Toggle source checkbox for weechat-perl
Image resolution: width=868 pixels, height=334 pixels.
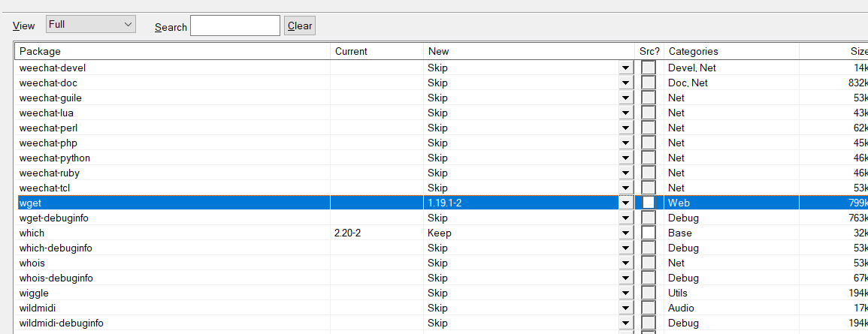coord(649,128)
